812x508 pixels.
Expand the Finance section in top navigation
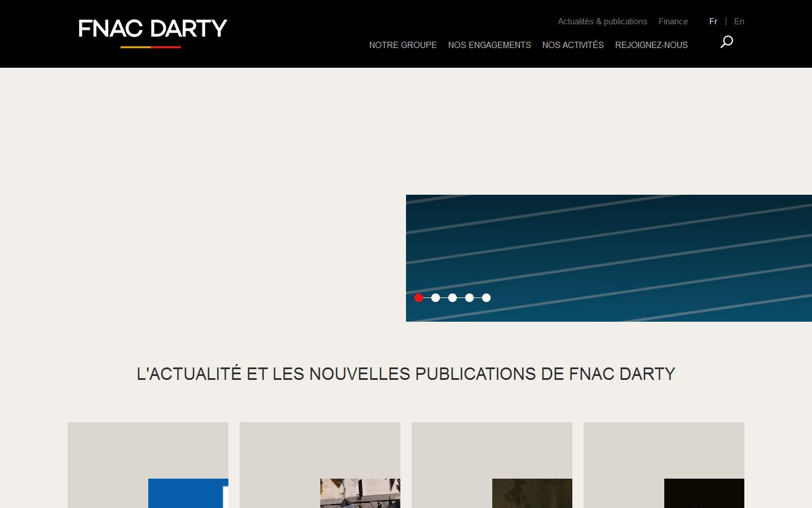click(x=673, y=21)
